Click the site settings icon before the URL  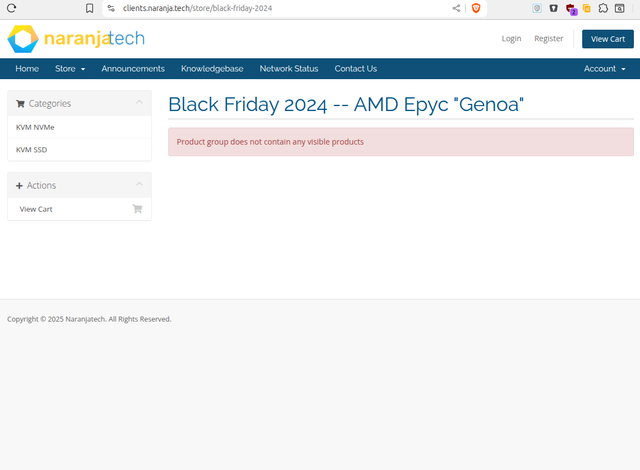pyautogui.click(x=111, y=8)
